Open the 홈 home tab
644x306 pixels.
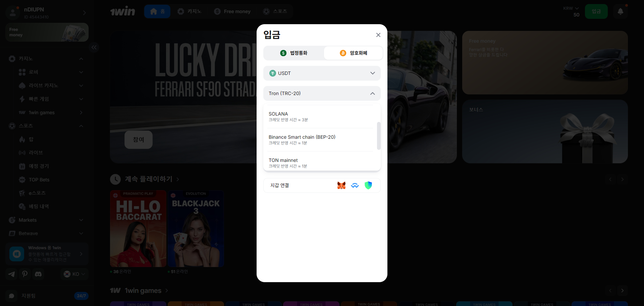(x=157, y=11)
